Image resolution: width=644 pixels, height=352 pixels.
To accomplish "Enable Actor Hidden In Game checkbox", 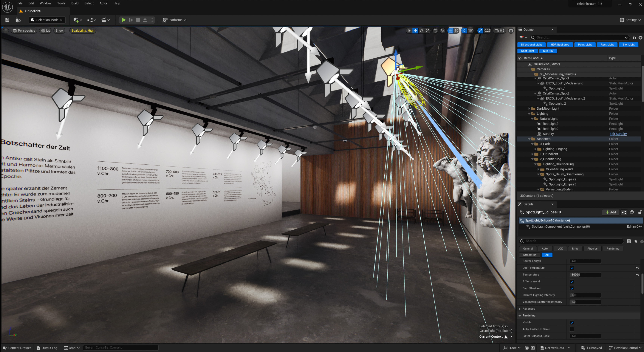I will (572, 329).
